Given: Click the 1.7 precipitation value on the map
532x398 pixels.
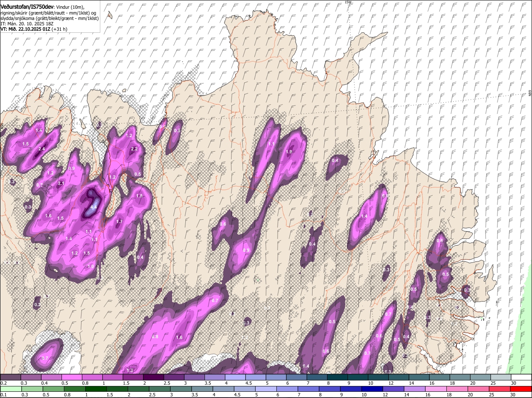Looking at the screenshot, I should pos(119,222).
